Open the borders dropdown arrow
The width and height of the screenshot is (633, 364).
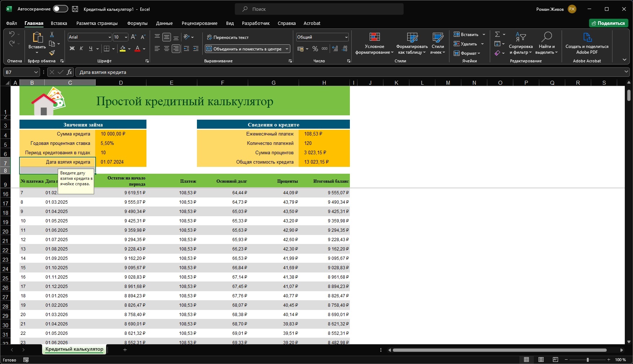pos(113,49)
